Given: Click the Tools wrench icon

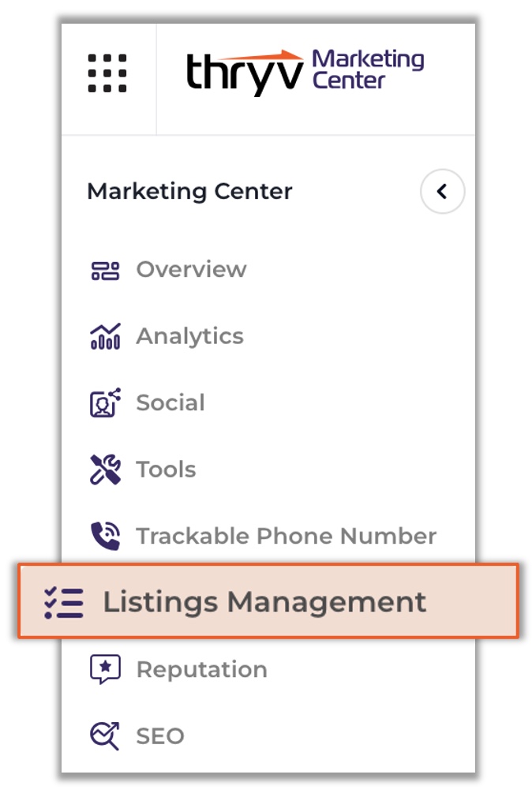Looking at the screenshot, I should click(x=105, y=470).
